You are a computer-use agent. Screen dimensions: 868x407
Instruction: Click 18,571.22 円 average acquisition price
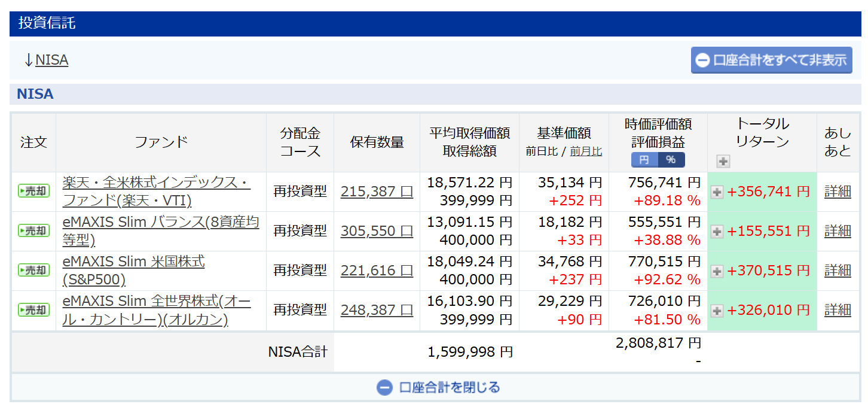(469, 182)
